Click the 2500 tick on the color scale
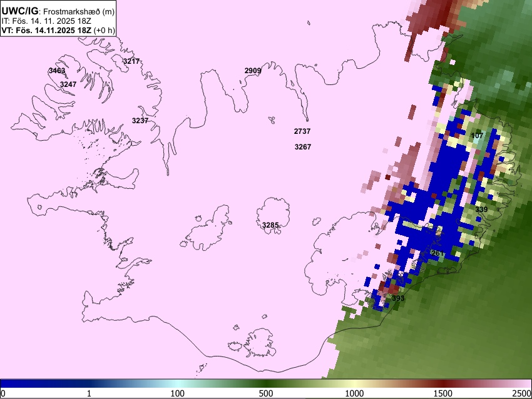This screenshot has height=399, width=532. 522,393
